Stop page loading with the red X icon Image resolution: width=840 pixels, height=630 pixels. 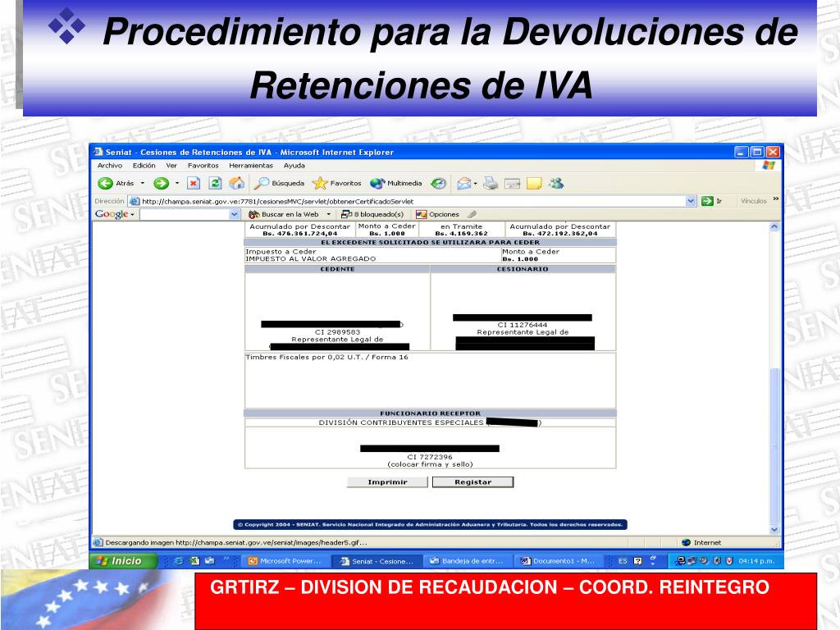tap(194, 183)
